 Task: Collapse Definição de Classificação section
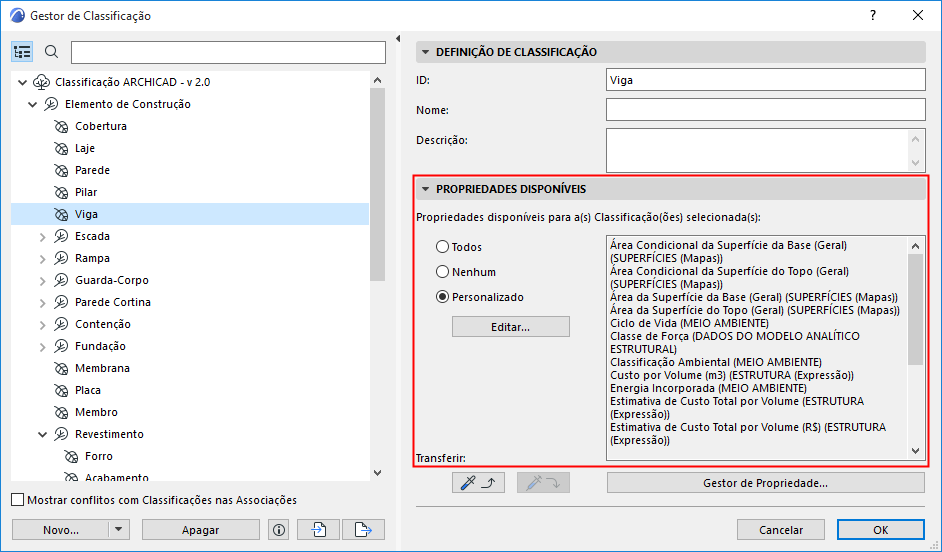click(425, 52)
